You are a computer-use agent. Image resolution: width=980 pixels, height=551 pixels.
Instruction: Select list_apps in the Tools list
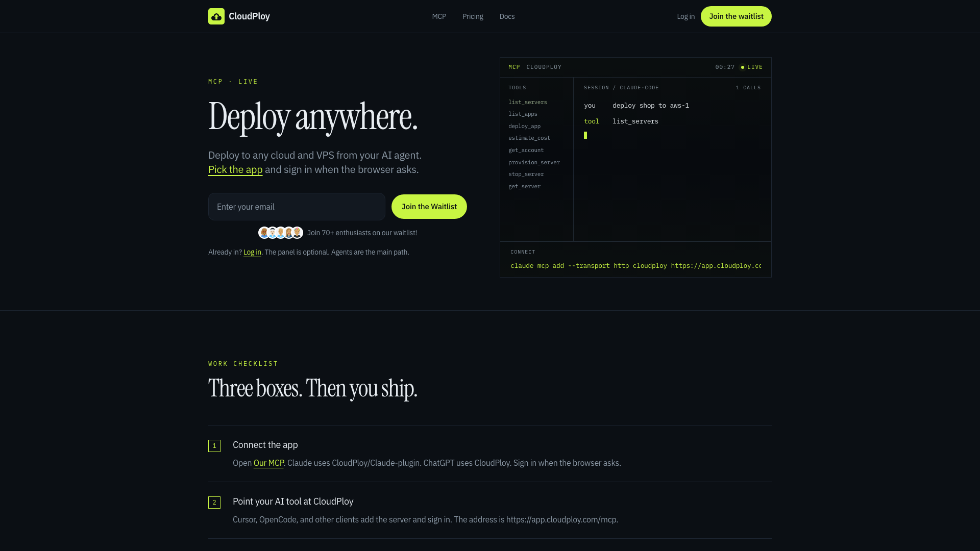click(x=523, y=114)
